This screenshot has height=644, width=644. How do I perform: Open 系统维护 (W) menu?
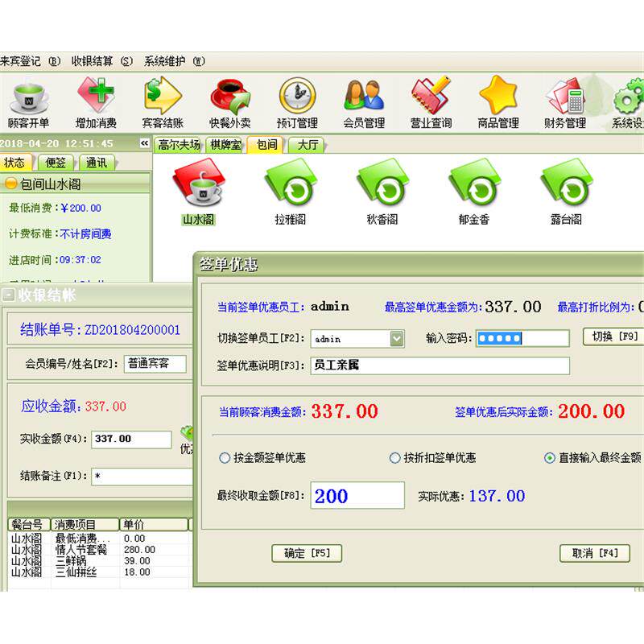pos(174,61)
